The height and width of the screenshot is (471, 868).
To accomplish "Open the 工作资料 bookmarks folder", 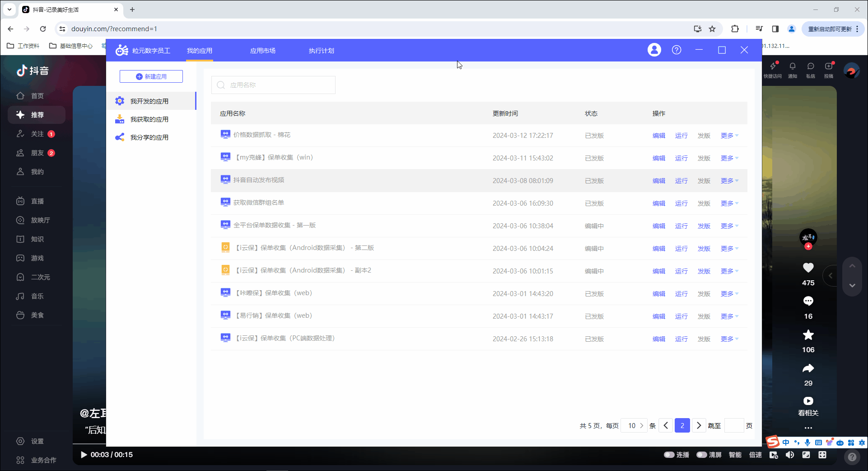I will pos(23,46).
